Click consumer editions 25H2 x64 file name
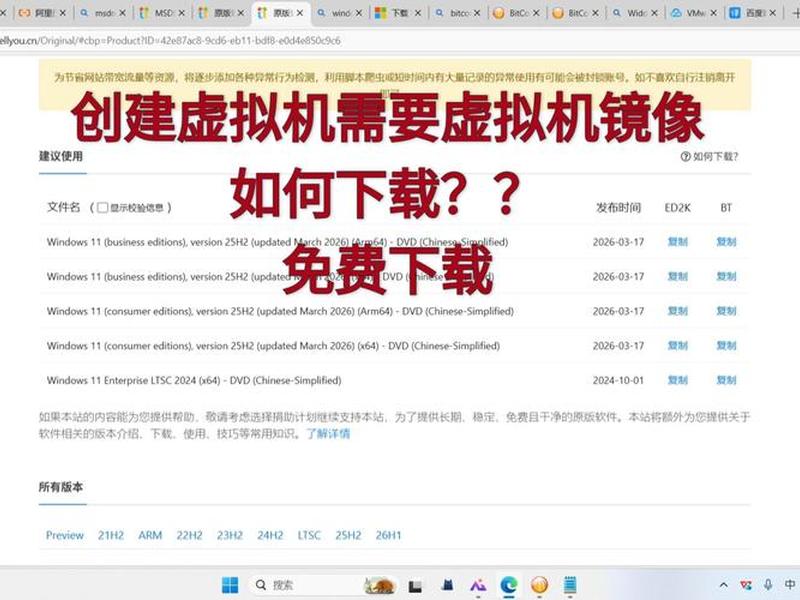 (273, 346)
